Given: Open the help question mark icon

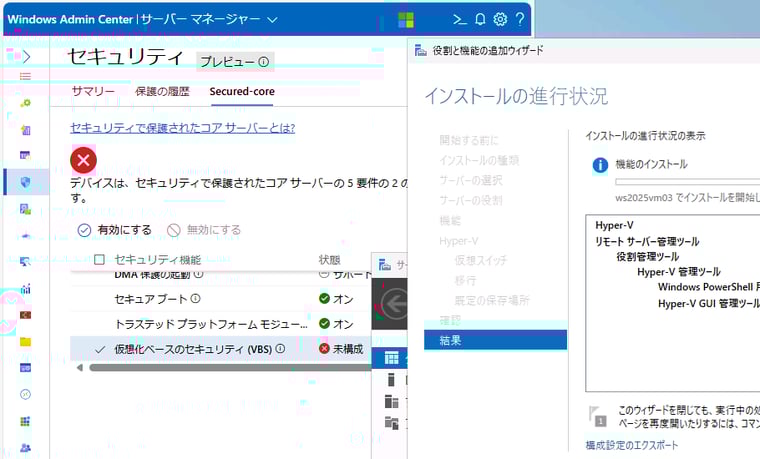Looking at the screenshot, I should [x=520, y=19].
